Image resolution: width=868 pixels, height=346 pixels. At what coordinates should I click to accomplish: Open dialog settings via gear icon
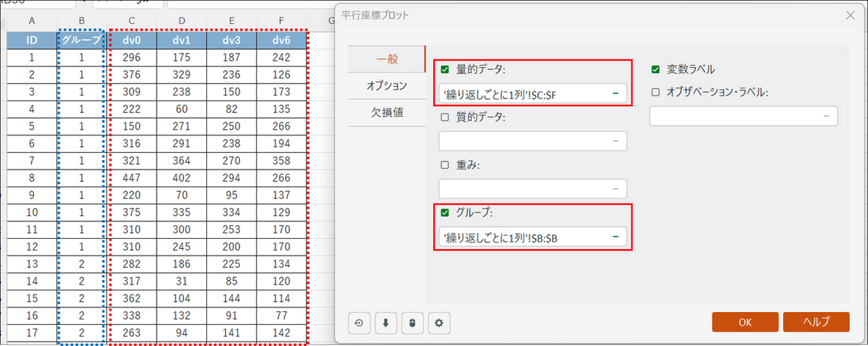pos(437,324)
